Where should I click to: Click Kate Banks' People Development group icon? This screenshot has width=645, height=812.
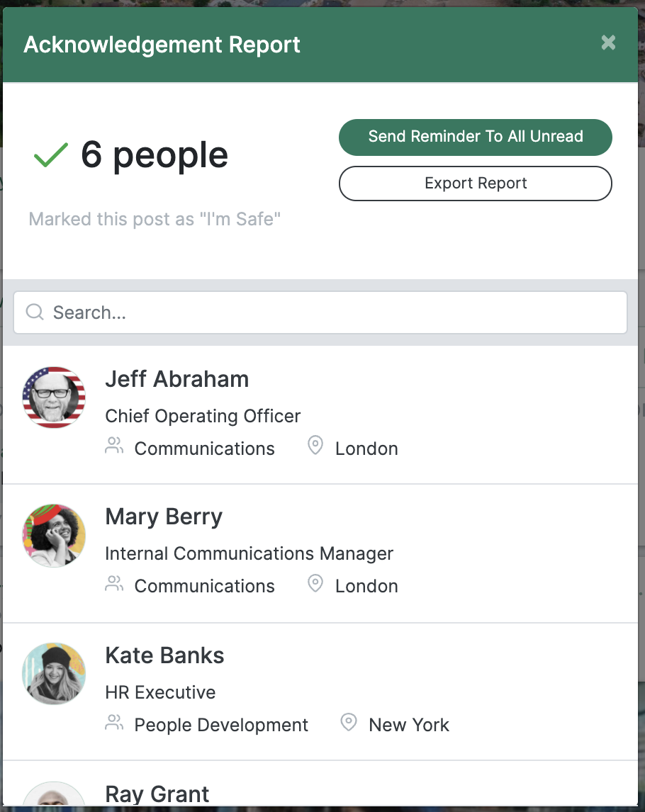tap(114, 723)
